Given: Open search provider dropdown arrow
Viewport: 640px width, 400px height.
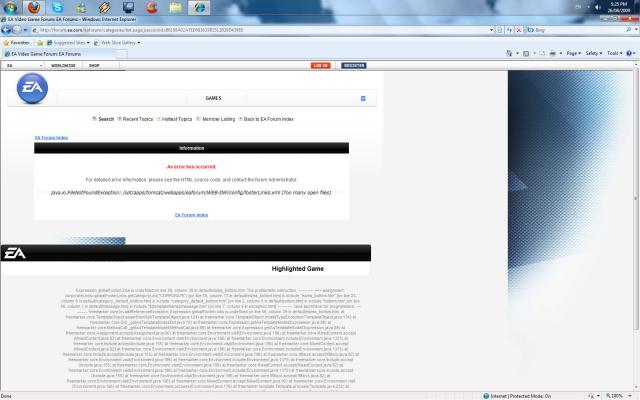Looking at the screenshot, I should coord(636,30).
